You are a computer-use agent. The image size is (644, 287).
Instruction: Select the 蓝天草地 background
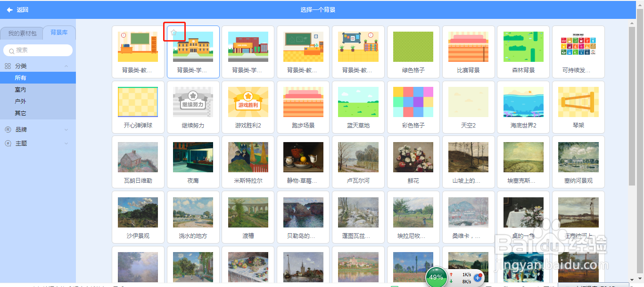pos(358,107)
